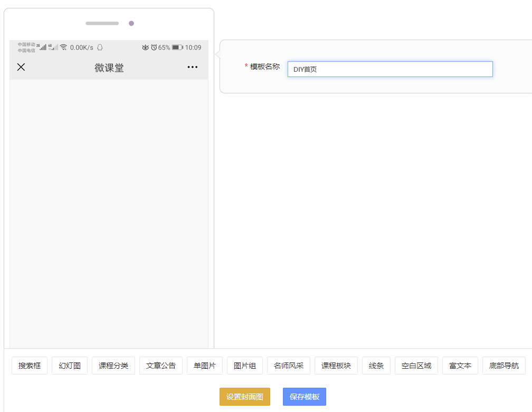This screenshot has height=412, width=532.
Task: Click the 微课堂 title text
Action: 109,68
